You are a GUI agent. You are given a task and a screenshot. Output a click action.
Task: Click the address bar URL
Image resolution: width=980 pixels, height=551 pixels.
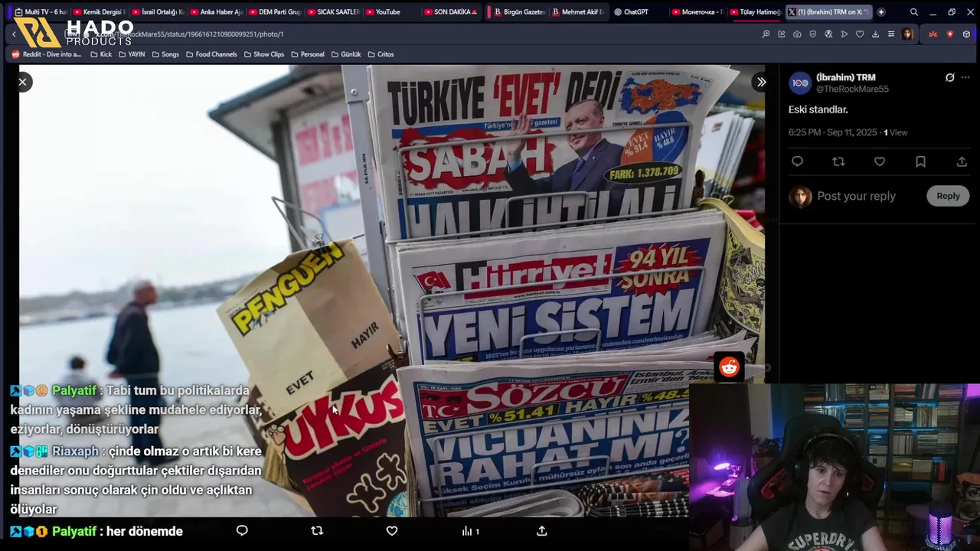pos(191,34)
